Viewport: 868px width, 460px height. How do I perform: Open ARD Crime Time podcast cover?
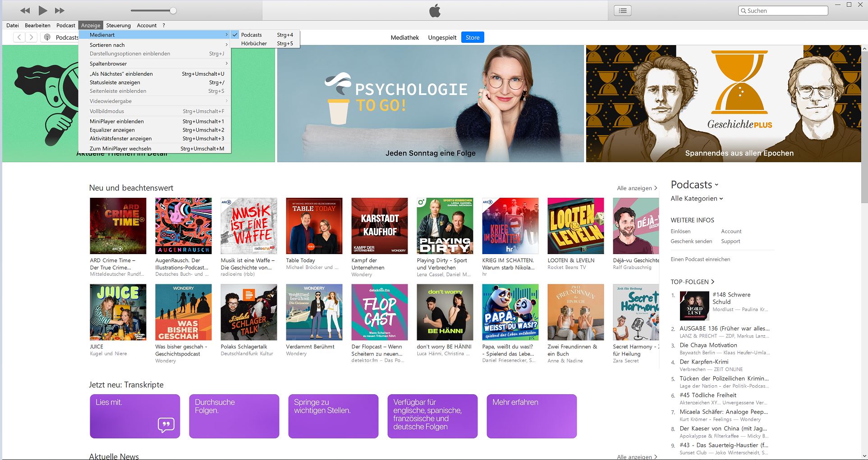pyautogui.click(x=118, y=226)
